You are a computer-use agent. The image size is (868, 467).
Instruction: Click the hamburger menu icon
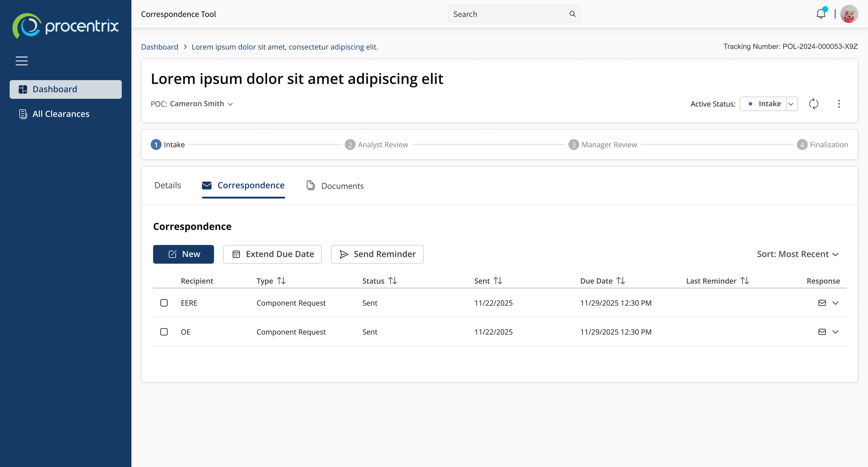click(x=22, y=61)
